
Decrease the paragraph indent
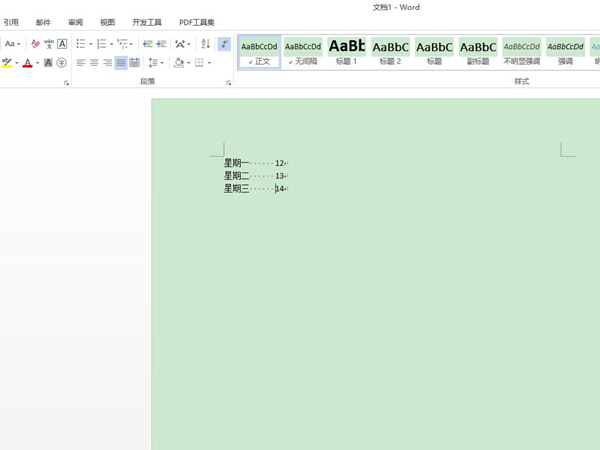point(147,44)
